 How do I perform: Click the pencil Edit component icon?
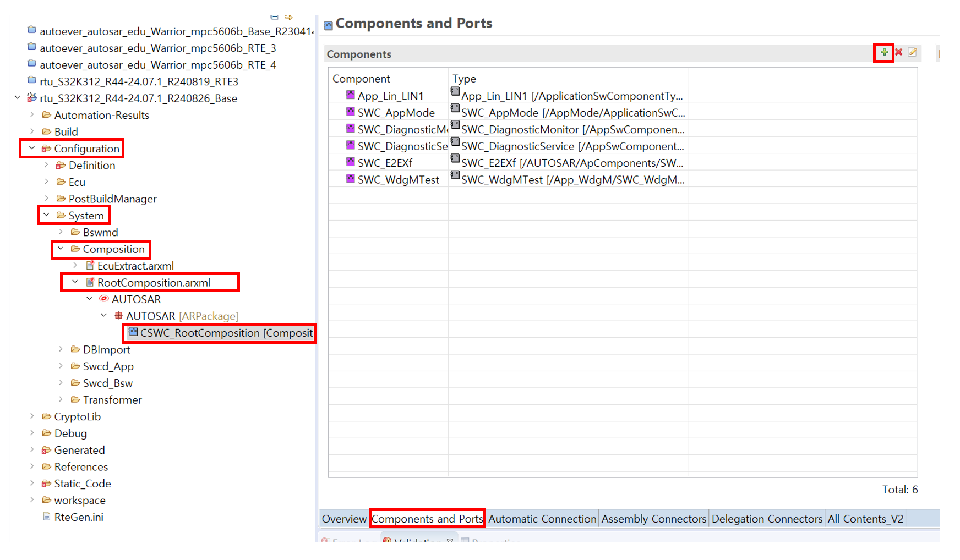point(912,52)
